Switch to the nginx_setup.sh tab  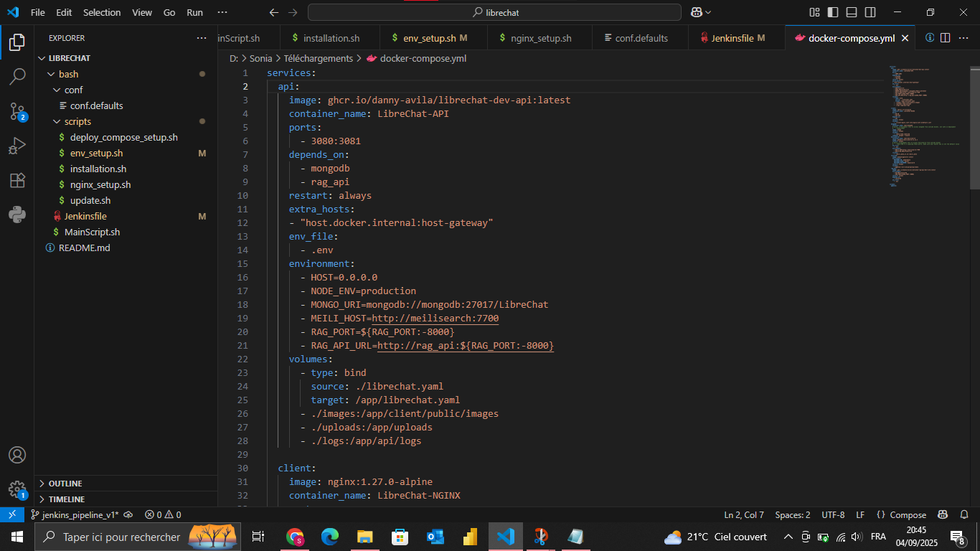tap(540, 38)
